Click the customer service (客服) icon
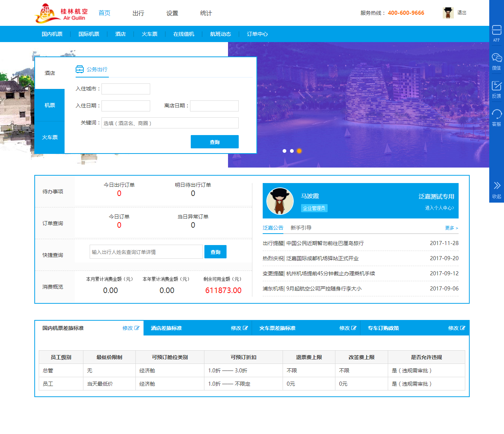 497,114
